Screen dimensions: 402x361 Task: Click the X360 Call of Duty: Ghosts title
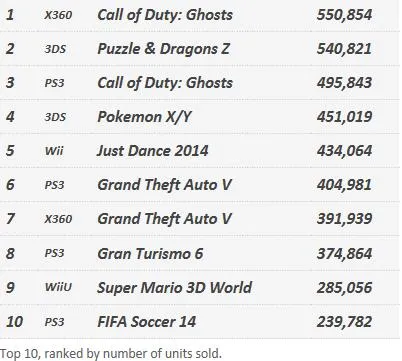pyautogui.click(x=165, y=15)
